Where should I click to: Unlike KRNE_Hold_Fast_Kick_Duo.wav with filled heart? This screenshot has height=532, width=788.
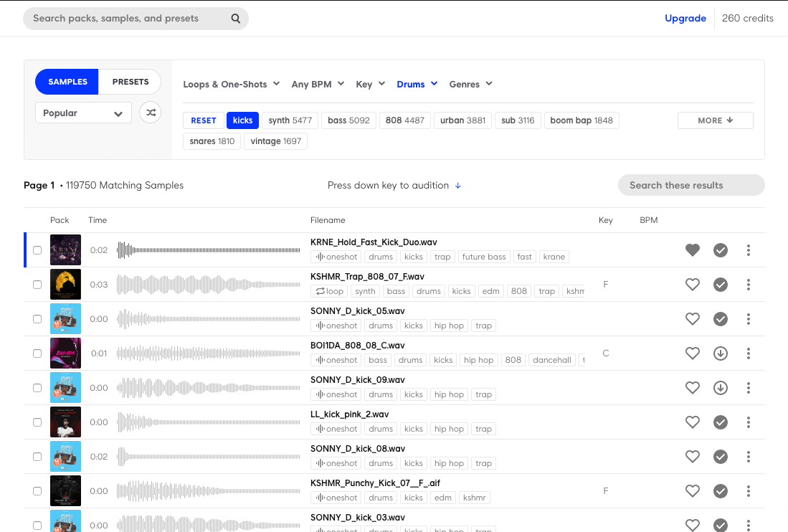(x=692, y=250)
